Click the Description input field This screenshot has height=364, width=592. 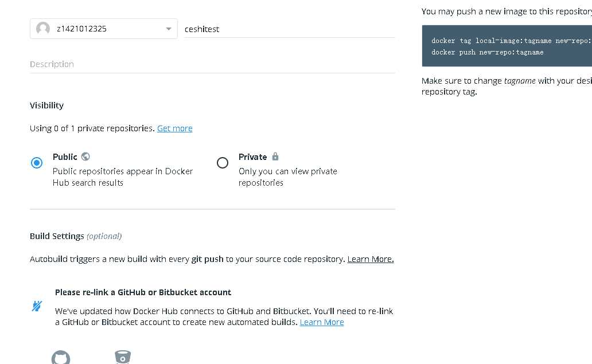tap(212, 64)
